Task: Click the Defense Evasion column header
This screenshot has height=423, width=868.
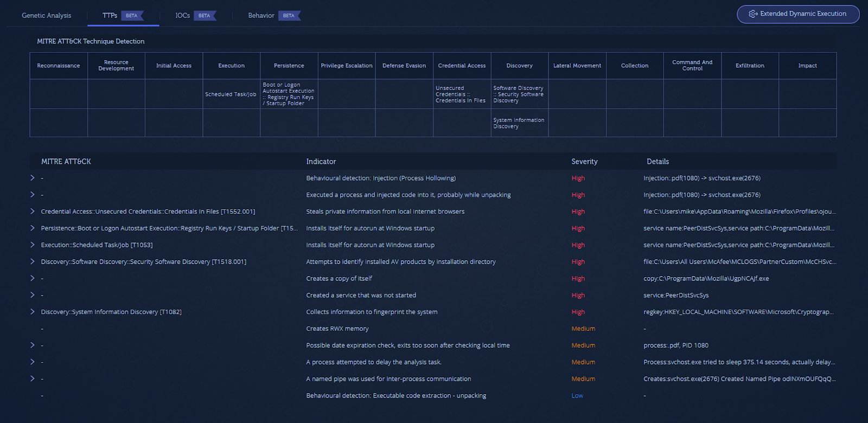Action: click(x=404, y=66)
